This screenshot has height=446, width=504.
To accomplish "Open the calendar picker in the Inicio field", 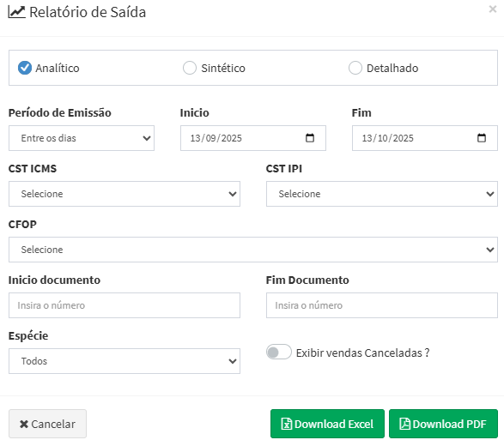I will click(310, 138).
